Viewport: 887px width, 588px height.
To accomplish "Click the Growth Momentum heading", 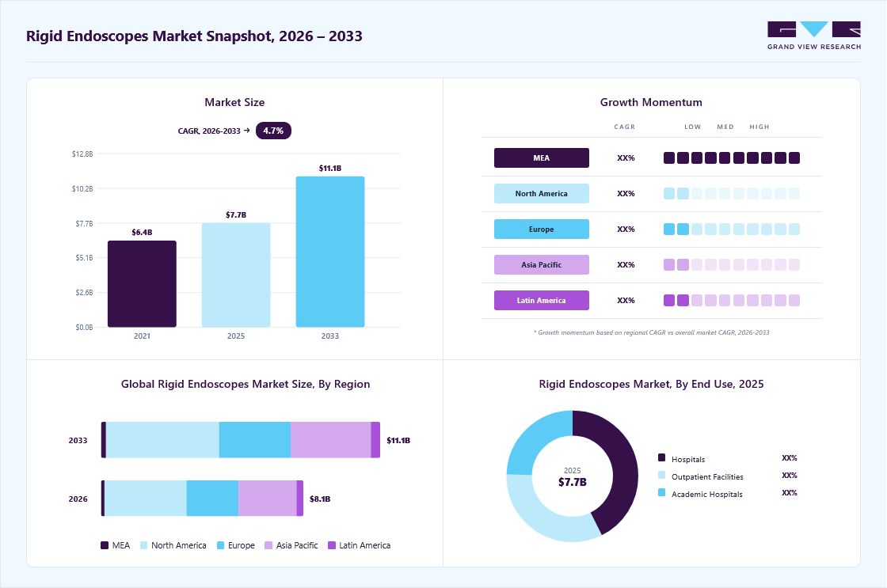I will (651, 102).
